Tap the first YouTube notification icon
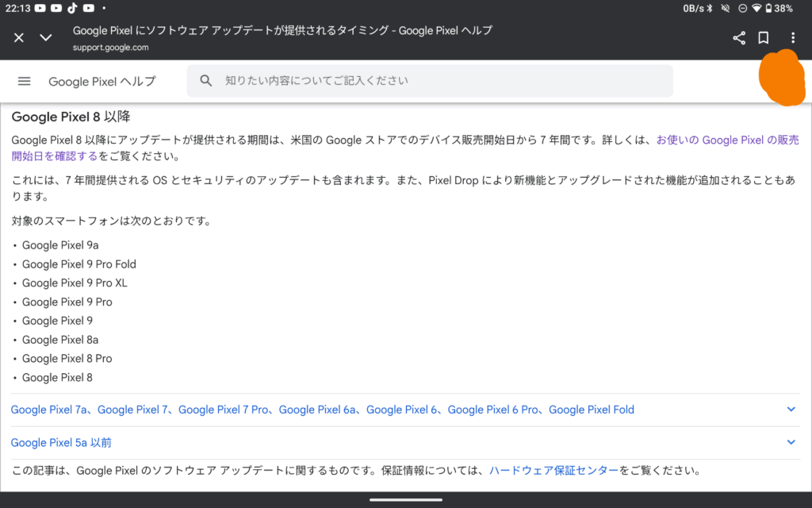This screenshot has width=812, height=508. (40, 8)
